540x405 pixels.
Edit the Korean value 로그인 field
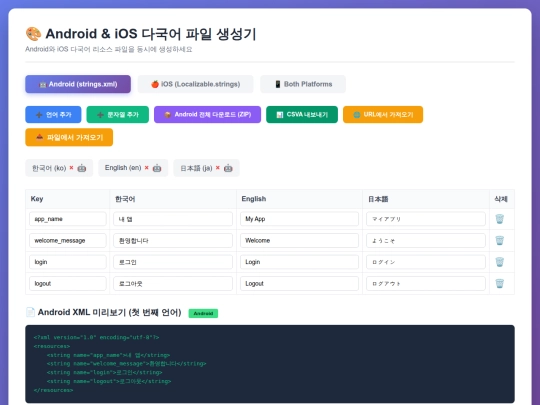[173, 262]
